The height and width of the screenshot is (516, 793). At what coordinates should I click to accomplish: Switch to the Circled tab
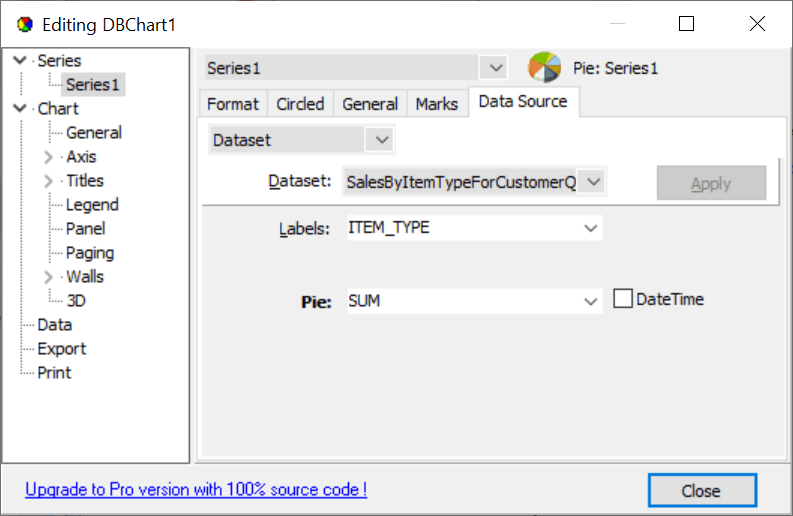[x=300, y=104]
